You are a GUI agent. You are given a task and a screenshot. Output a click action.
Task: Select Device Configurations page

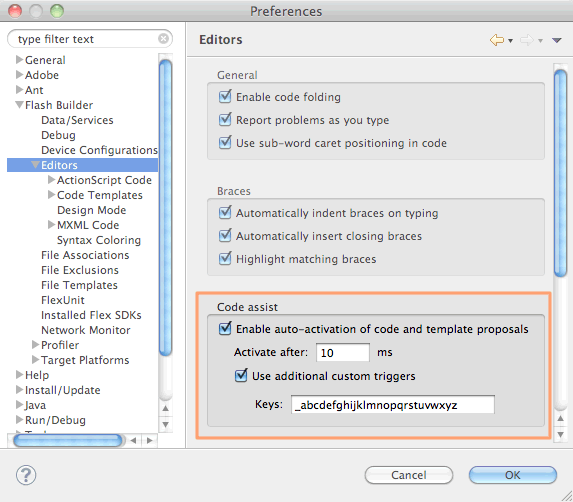99,150
